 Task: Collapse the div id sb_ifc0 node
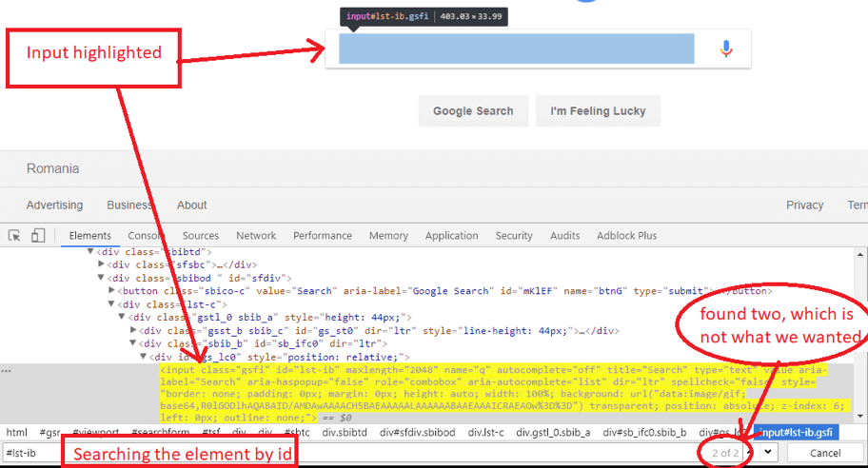point(133,343)
